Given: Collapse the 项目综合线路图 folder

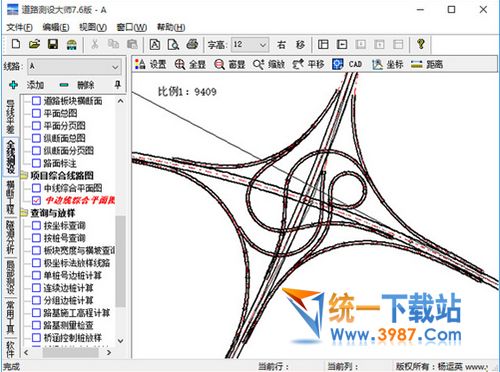Looking at the screenshot, I should click(24, 175).
